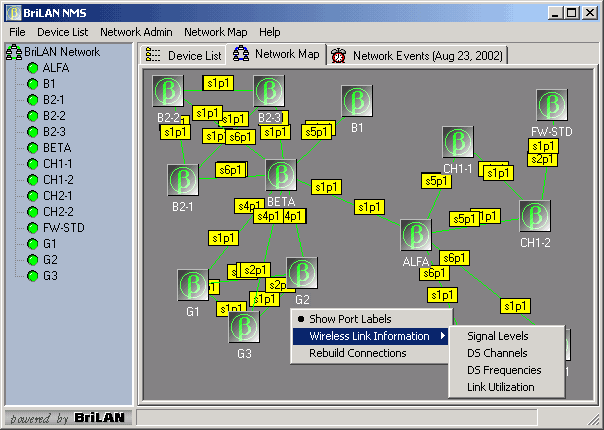Viewport: 604px width, 430px height.
Task: Click the green status dot beside FW-STD
Action: (x=33, y=228)
